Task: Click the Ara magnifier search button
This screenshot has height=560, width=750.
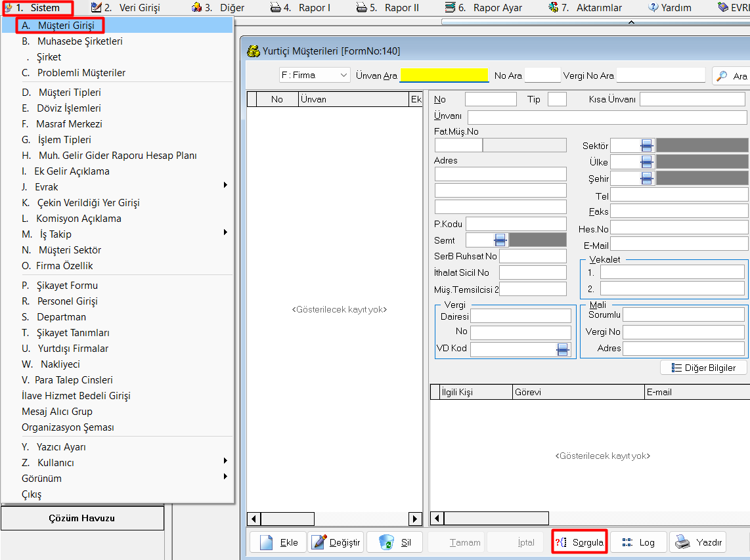Action: [731, 76]
